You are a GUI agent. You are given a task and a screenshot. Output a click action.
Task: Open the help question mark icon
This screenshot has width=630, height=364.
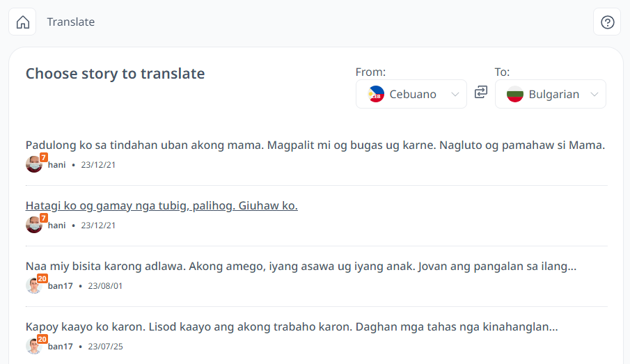point(607,22)
